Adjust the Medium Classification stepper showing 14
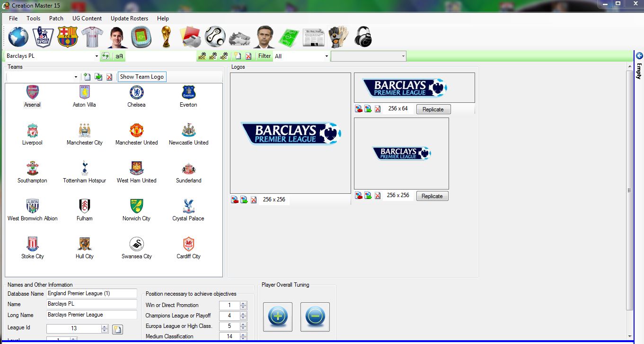 pyautogui.click(x=243, y=336)
